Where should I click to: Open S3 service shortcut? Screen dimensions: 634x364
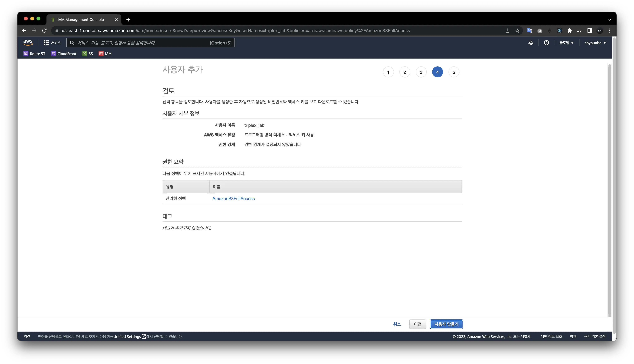coord(88,54)
